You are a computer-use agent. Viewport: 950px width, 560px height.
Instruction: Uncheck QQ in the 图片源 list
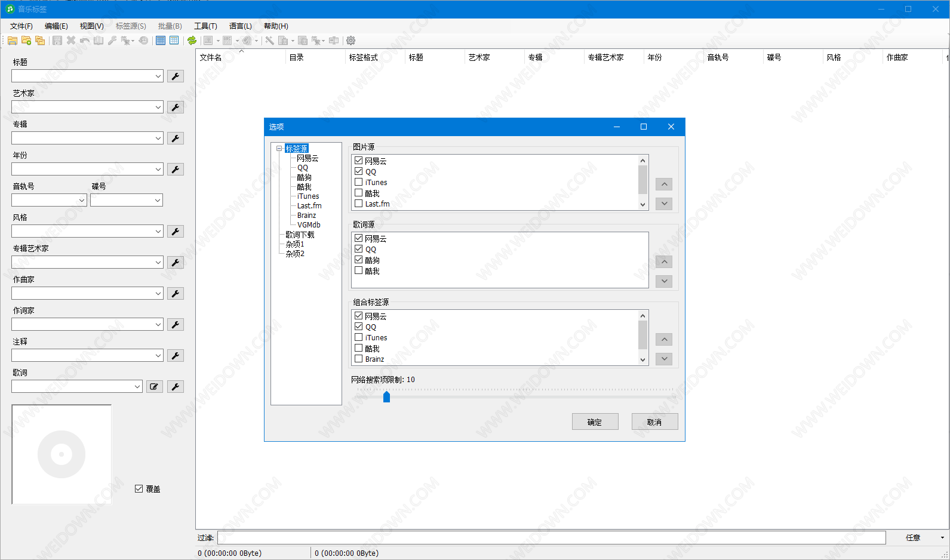[359, 171]
